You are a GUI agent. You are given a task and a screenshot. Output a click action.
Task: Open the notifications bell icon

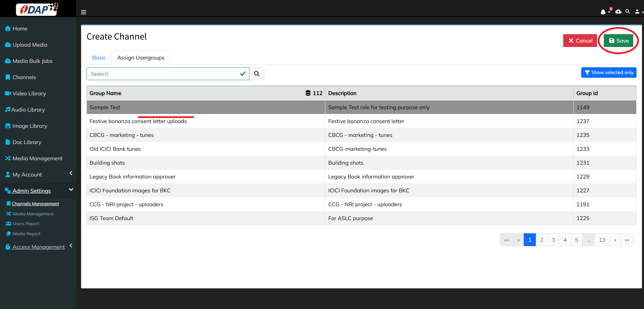pos(603,12)
